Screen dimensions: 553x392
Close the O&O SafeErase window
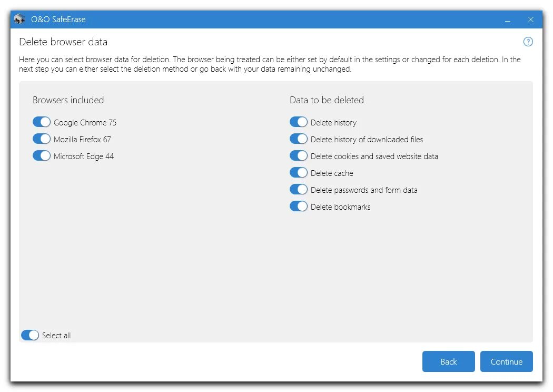pos(531,20)
